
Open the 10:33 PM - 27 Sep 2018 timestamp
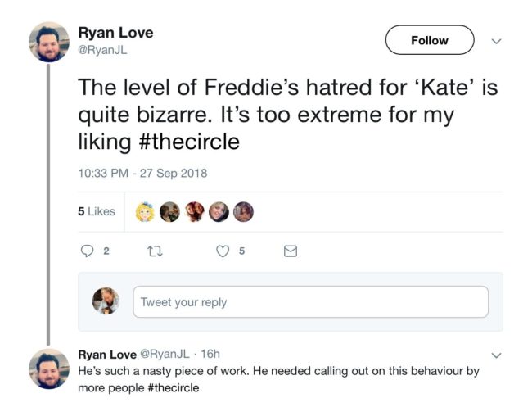pyautogui.click(x=142, y=173)
